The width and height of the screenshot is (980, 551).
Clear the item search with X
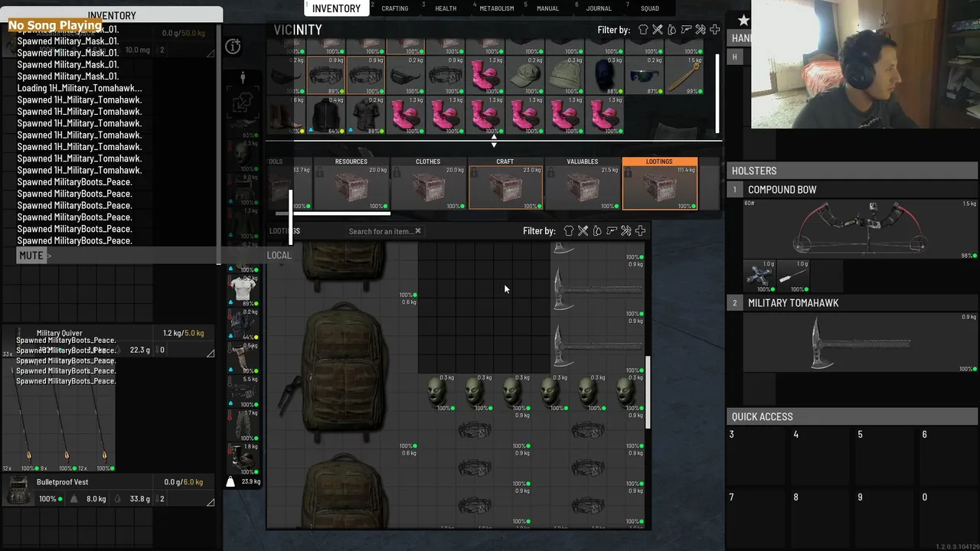coord(418,231)
